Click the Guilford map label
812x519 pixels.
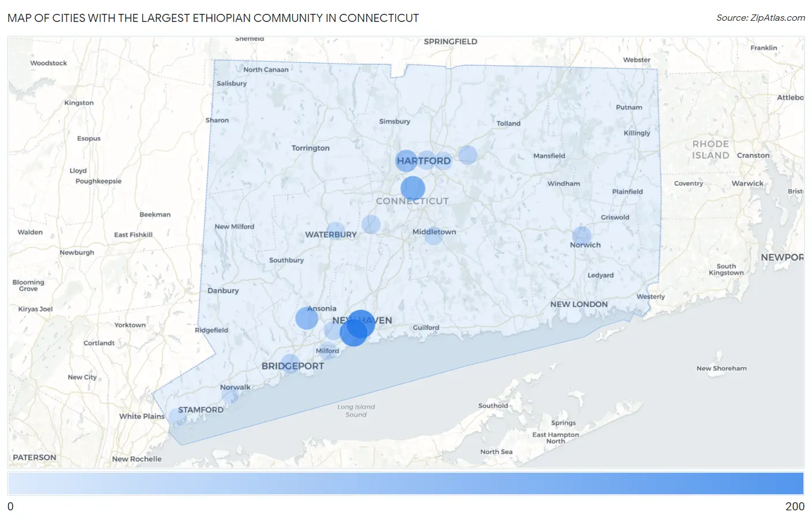coord(426,327)
